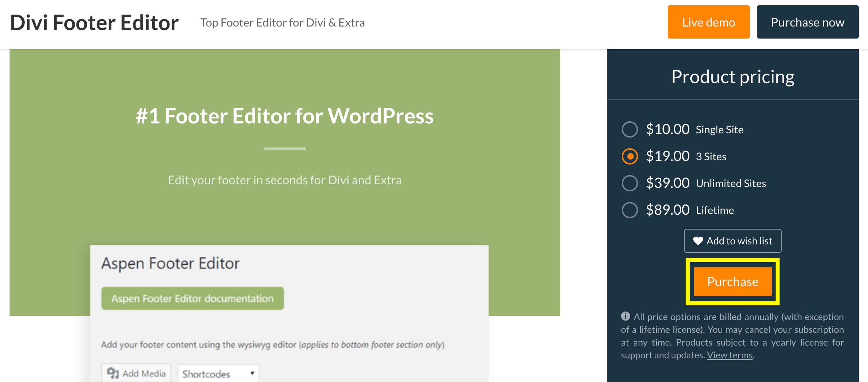Click the Live demo button
The width and height of the screenshot is (868, 382).
point(708,22)
